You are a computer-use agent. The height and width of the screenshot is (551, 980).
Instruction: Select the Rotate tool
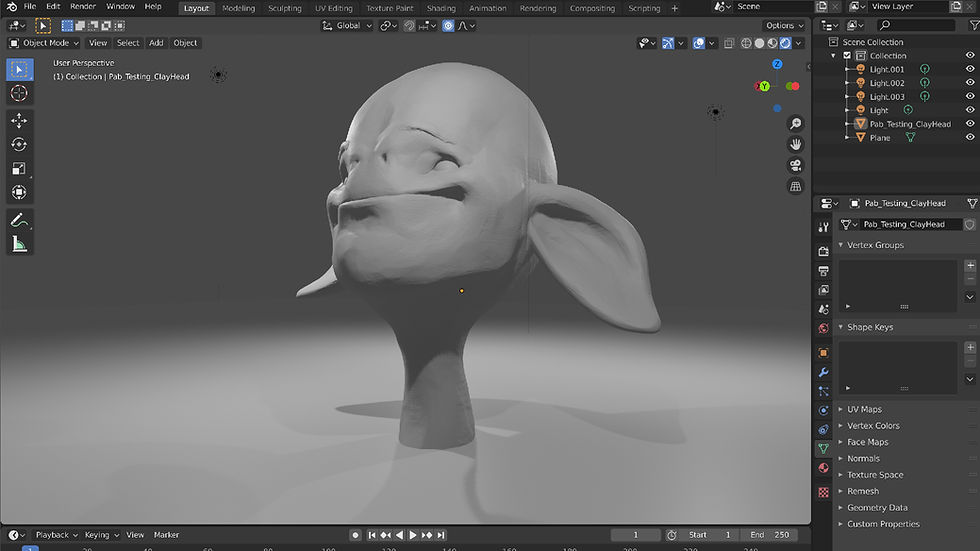[x=19, y=144]
